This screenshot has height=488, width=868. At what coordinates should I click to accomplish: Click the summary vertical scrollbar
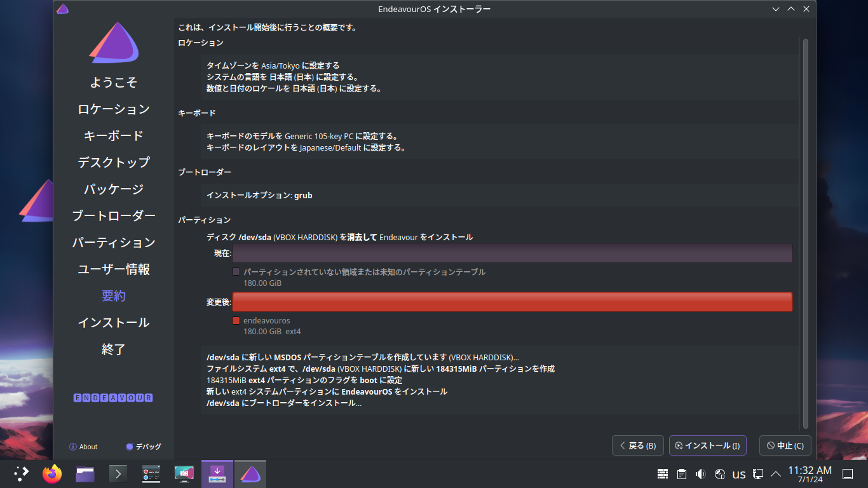[x=806, y=233]
